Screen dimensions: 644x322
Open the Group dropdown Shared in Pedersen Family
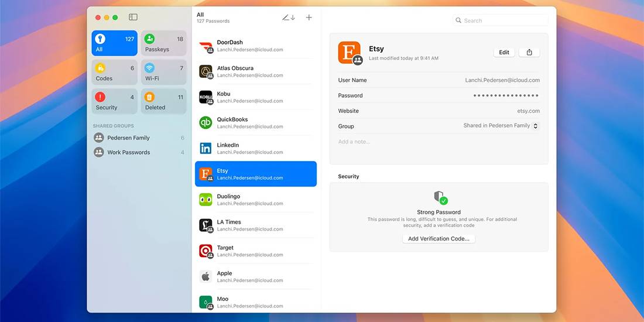point(501,126)
